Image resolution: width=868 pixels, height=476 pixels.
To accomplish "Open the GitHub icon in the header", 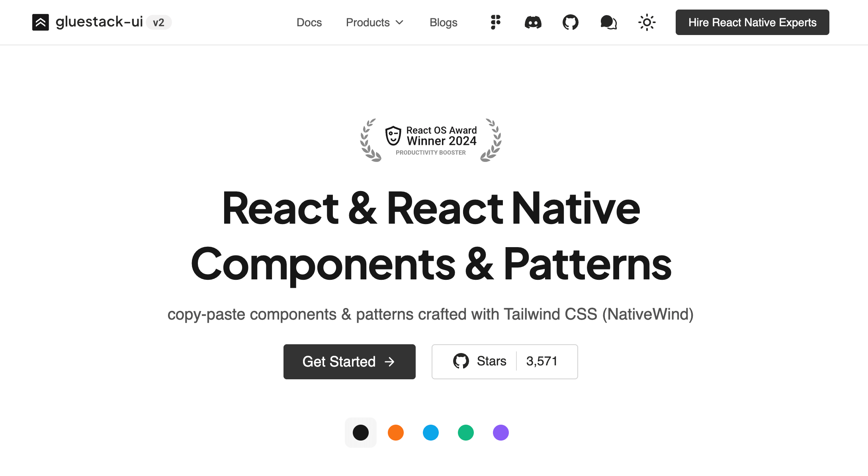I will 570,22.
